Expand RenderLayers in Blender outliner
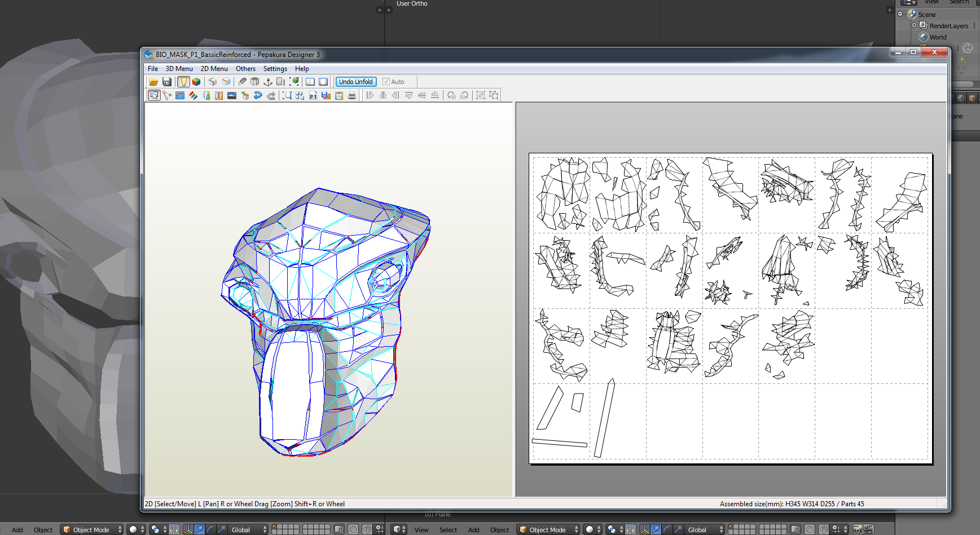This screenshot has height=535, width=980. point(915,25)
